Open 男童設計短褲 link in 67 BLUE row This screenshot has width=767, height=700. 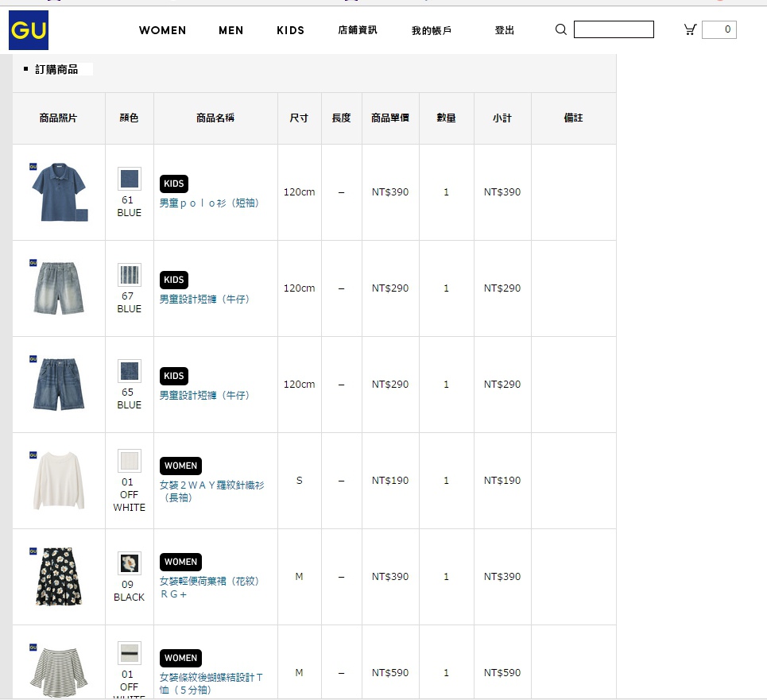(204, 300)
